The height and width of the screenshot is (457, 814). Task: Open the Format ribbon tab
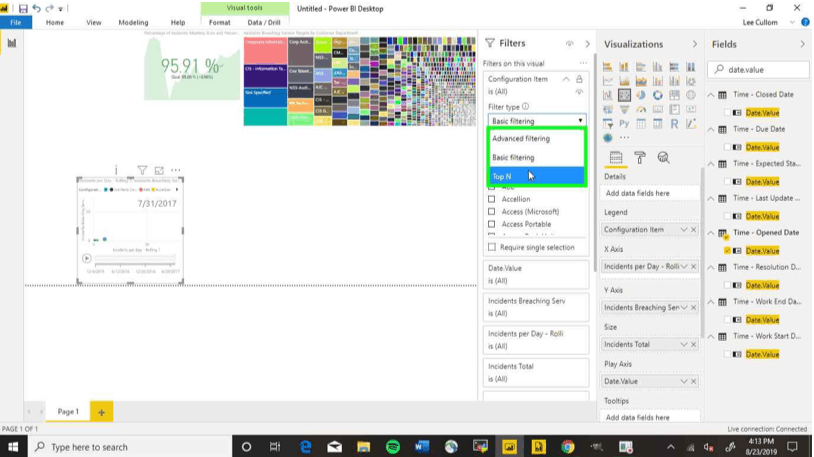pyautogui.click(x=220, y=22)
